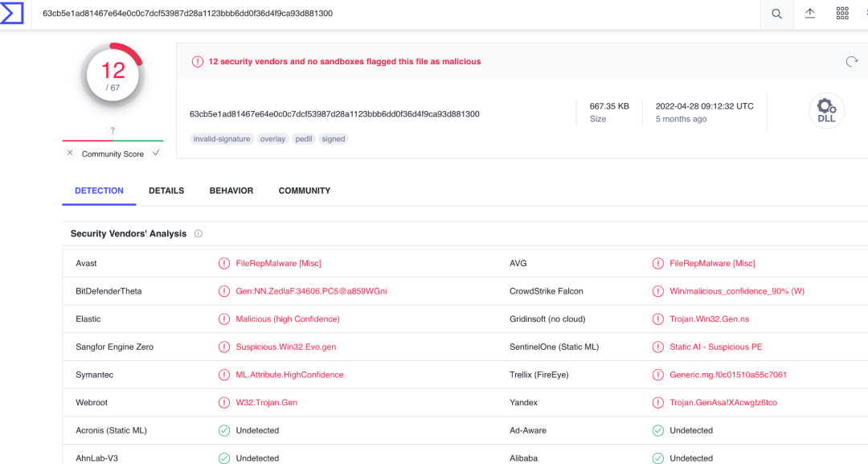Screen dimensions: 868x464
Task: Click Suspicious.Win32.Evo.gen result
Action: (285, 347)
